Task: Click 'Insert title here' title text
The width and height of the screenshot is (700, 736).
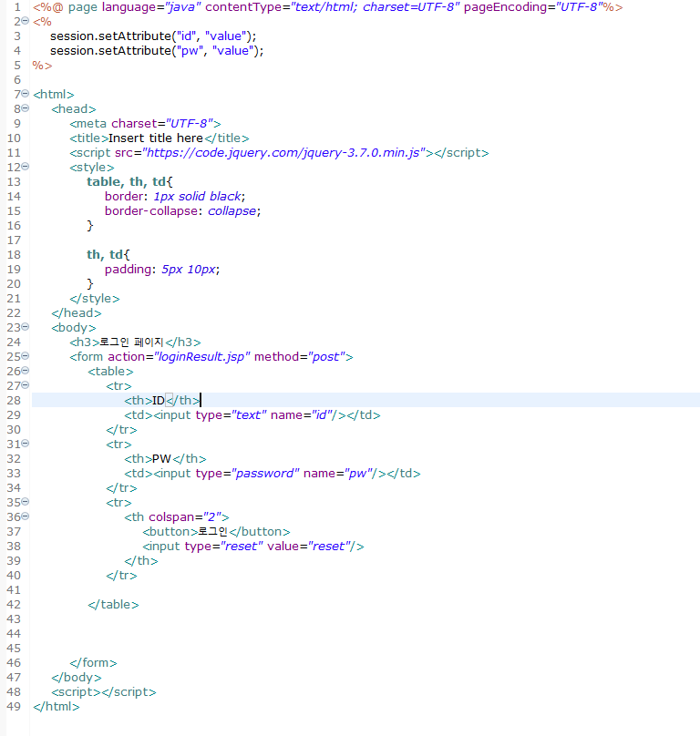Action: [156, 138]
